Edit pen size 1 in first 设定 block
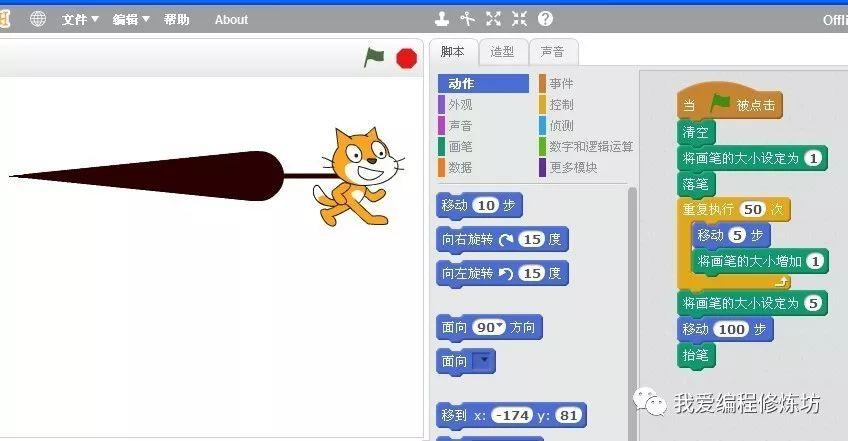Viewport: 848px width, 441px height. pos(813,159)
